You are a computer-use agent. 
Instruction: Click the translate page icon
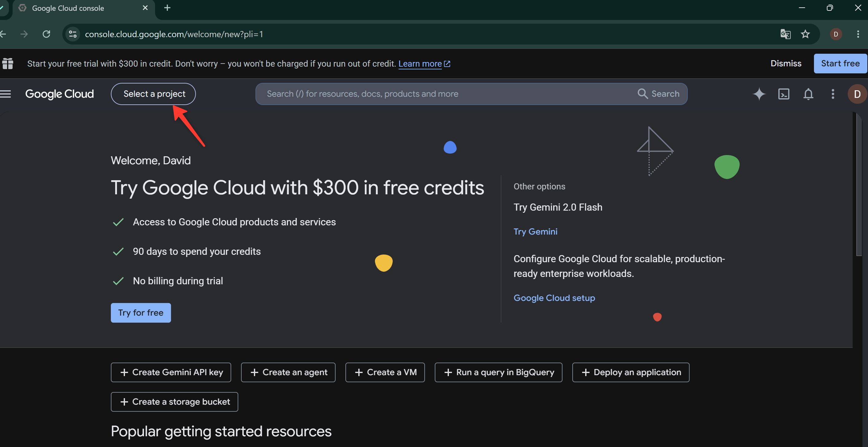tap(785, 34)
